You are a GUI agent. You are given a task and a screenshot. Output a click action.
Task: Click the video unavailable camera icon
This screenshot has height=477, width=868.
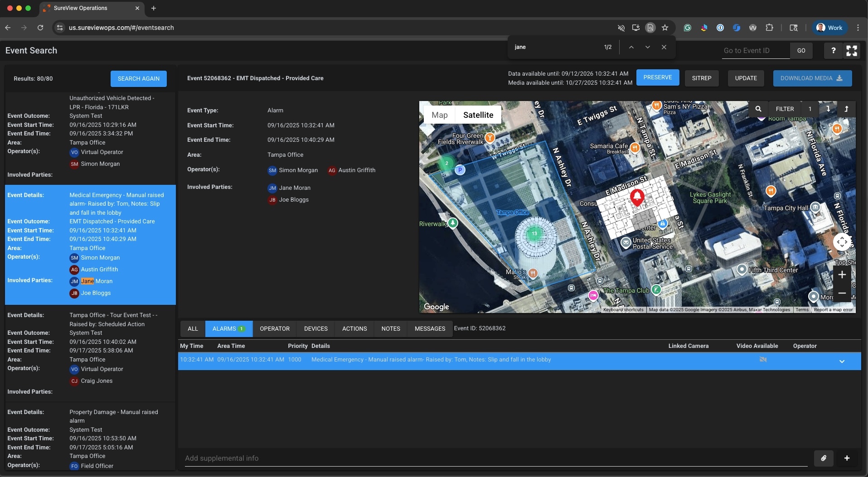763,360
